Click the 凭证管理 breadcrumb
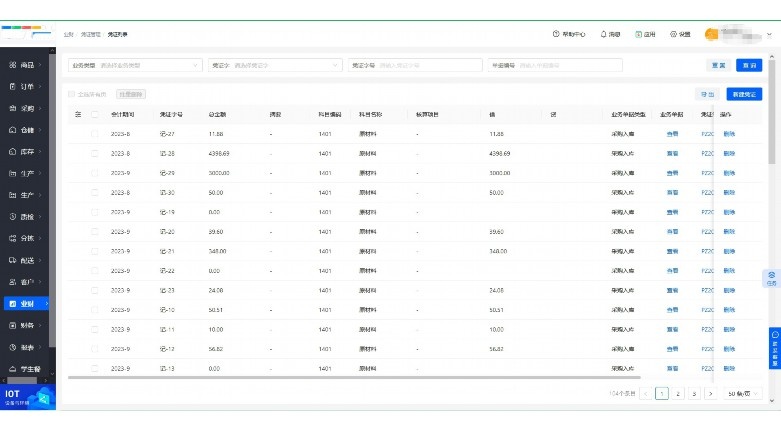The image size is (781, 431). [91, 34]
